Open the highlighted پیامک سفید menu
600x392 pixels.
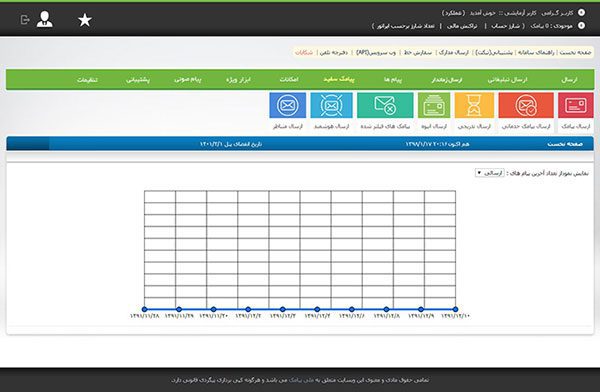pyautogui.click(x=339, y=79)
